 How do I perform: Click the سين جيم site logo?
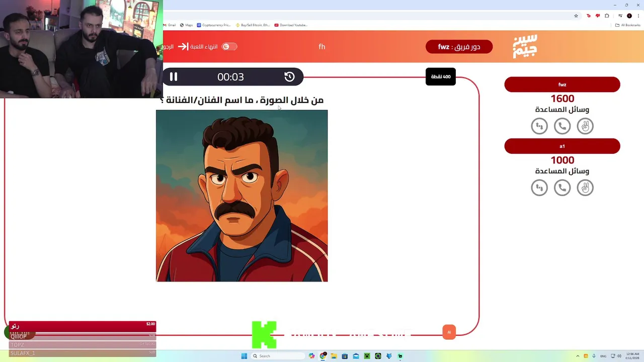click(525, 46)
